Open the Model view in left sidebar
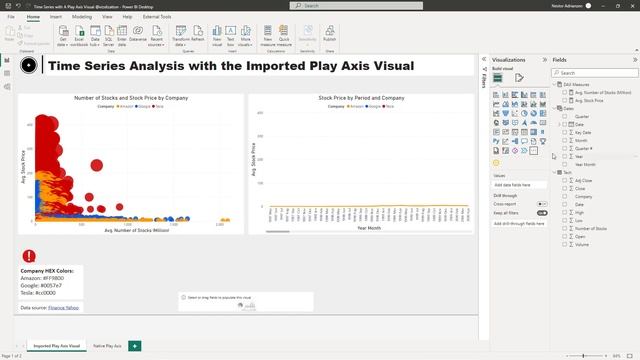The height and width of the screenshot is (360, 640). [7, 87]
